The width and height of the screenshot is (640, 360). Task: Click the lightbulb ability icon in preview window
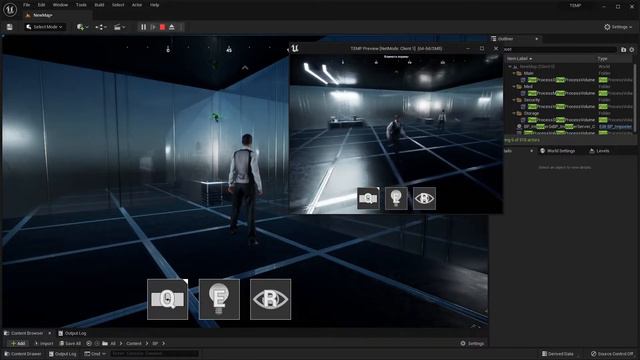tap(396, 198)
